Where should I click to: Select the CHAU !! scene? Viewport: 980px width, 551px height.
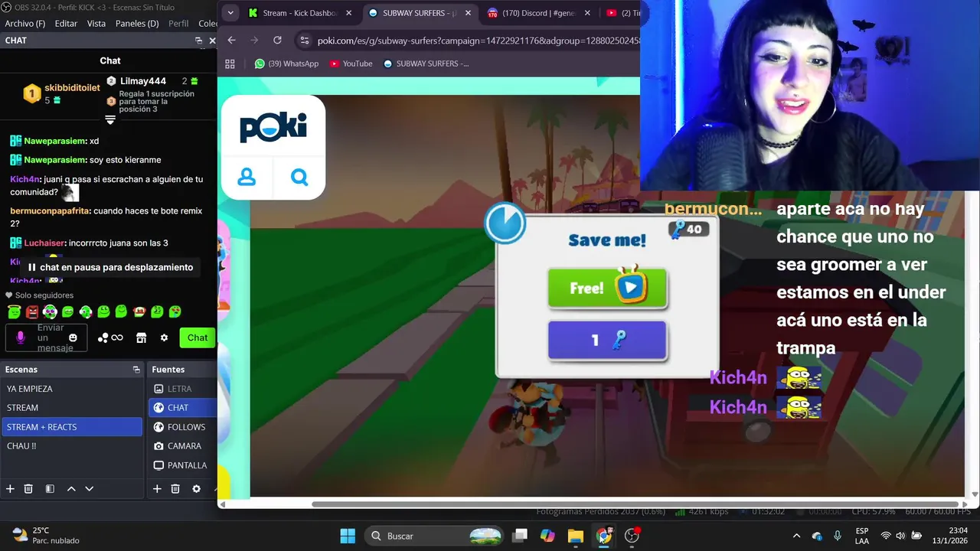click(72, 446)
